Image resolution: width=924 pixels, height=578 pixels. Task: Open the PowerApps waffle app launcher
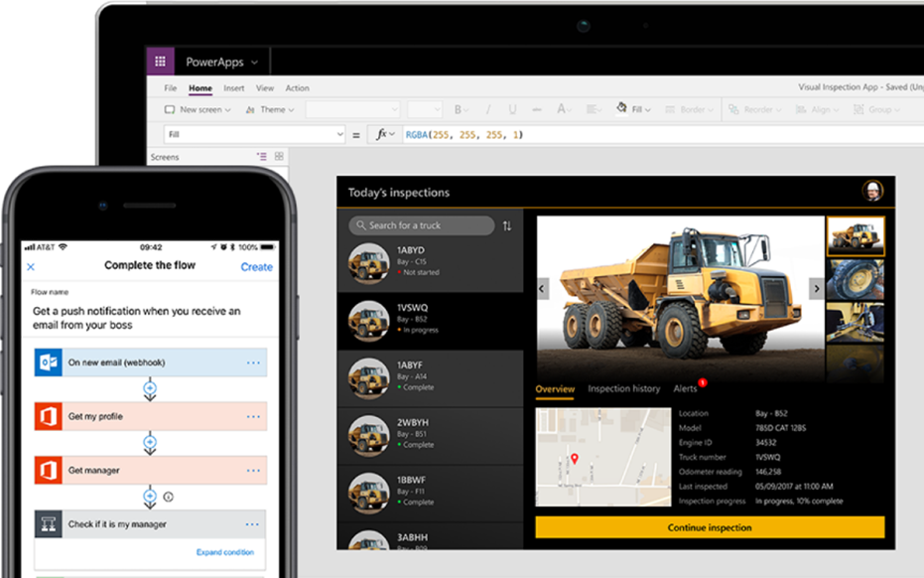point(161,62)
